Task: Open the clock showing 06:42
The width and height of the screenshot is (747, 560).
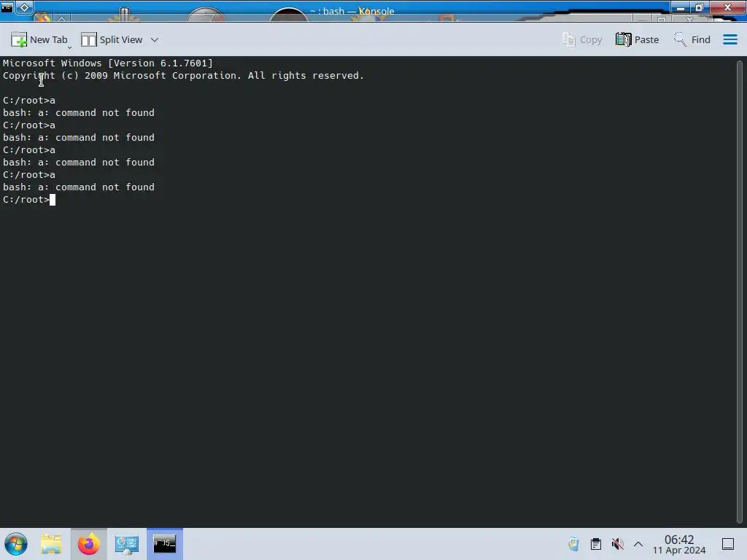Action: tap(679, 544)
